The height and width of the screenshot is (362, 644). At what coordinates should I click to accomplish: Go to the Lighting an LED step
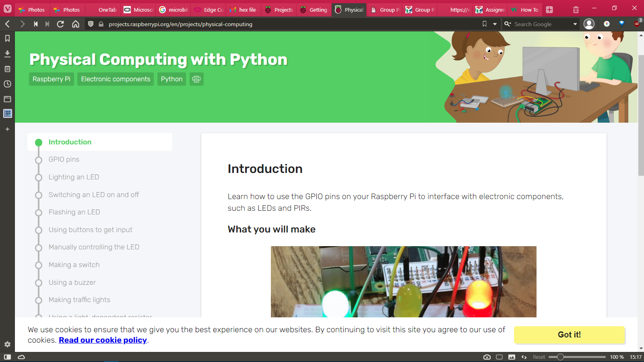[x=74, y=177]
